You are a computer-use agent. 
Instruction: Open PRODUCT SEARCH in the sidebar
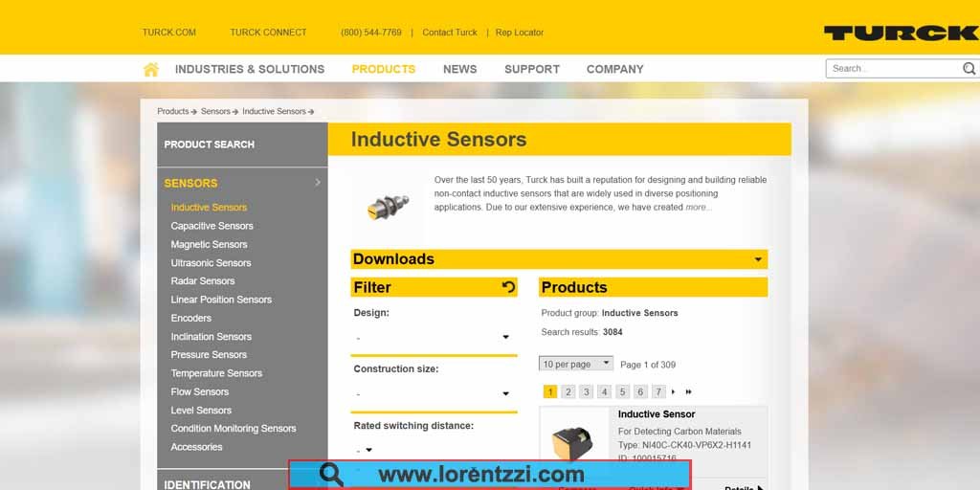tap(209, 145)
